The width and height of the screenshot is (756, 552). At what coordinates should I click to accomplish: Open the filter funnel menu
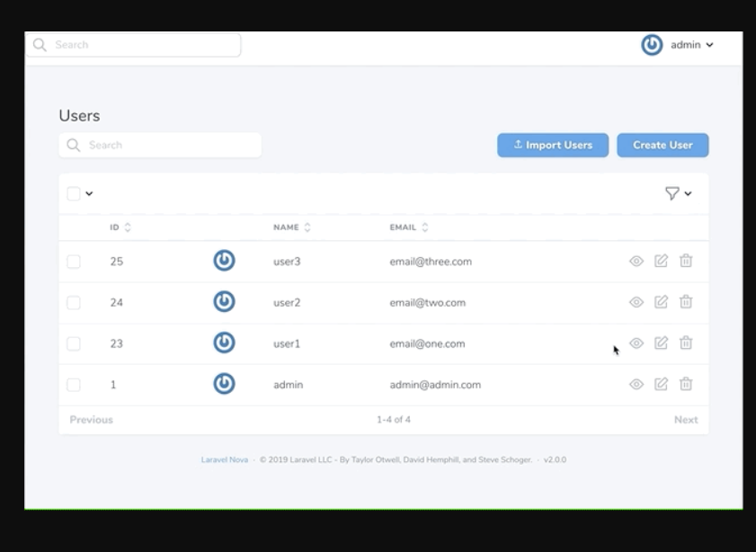point(678,193)
